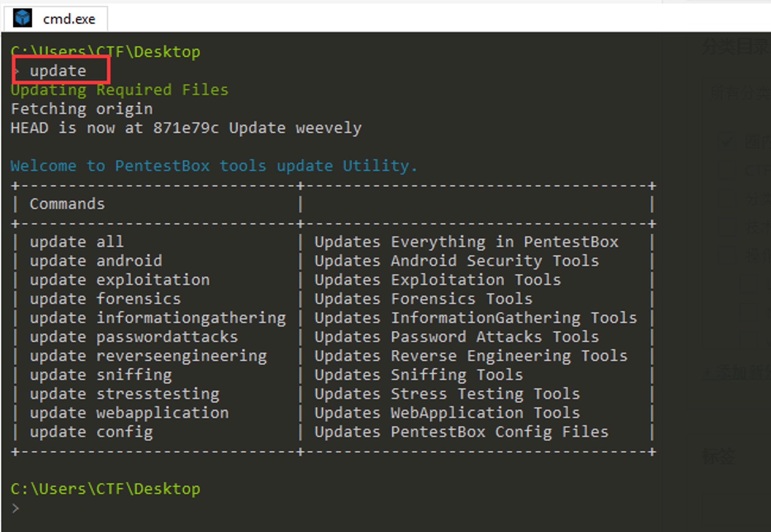
Task: Click 'Updates WebApplication Tools' description
Action: click(x=447, y=413)
